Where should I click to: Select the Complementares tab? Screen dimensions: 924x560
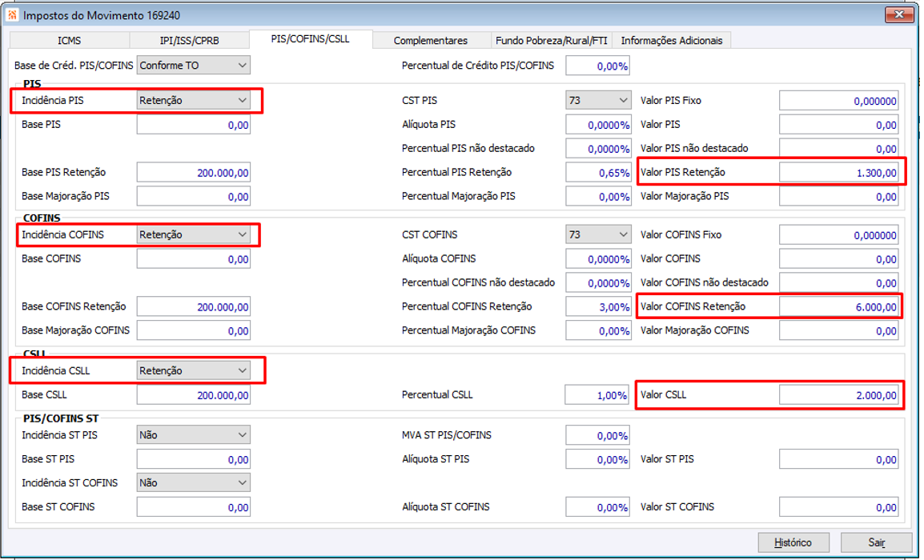(431, 41)
